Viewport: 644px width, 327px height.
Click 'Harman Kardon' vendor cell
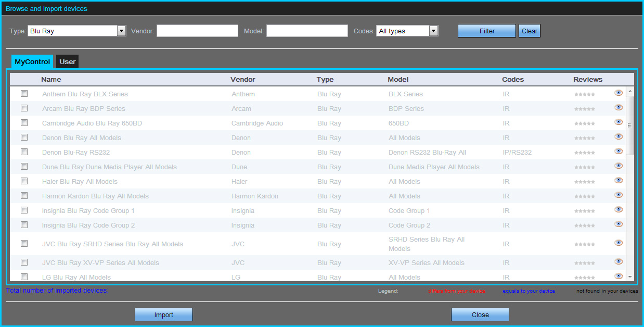point(255,196)
